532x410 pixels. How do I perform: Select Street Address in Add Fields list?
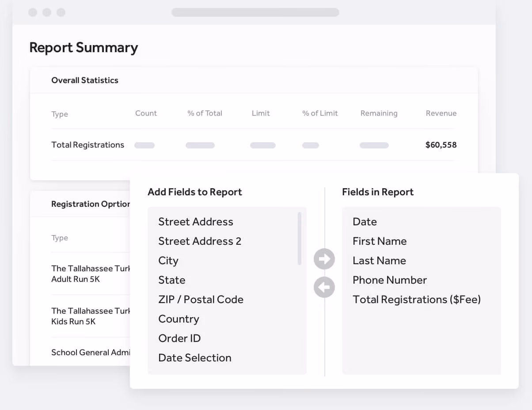196,222
